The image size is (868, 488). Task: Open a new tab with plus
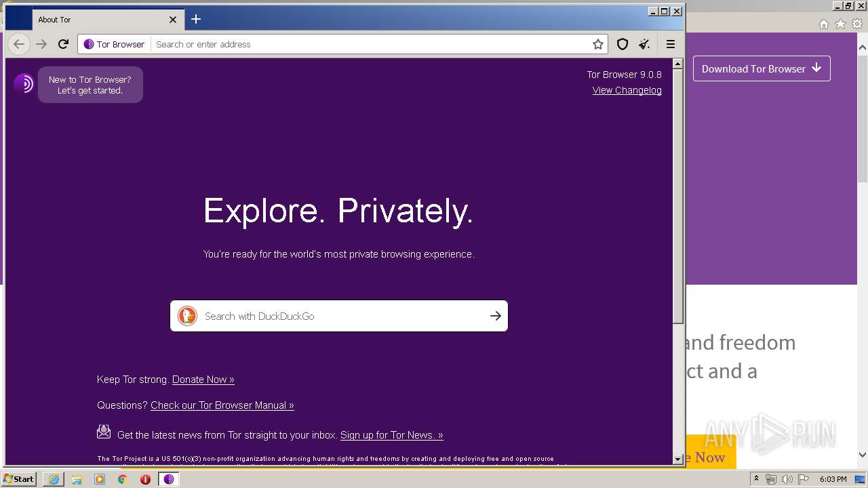[196, 19]
